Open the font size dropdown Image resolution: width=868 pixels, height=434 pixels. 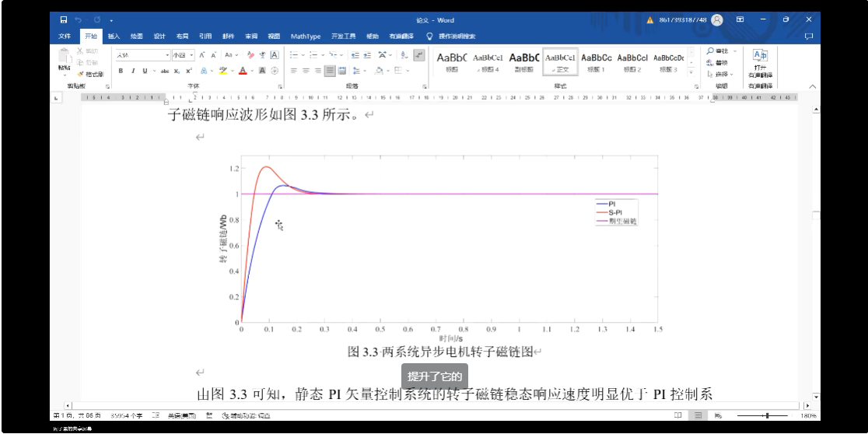click(191, 55)
